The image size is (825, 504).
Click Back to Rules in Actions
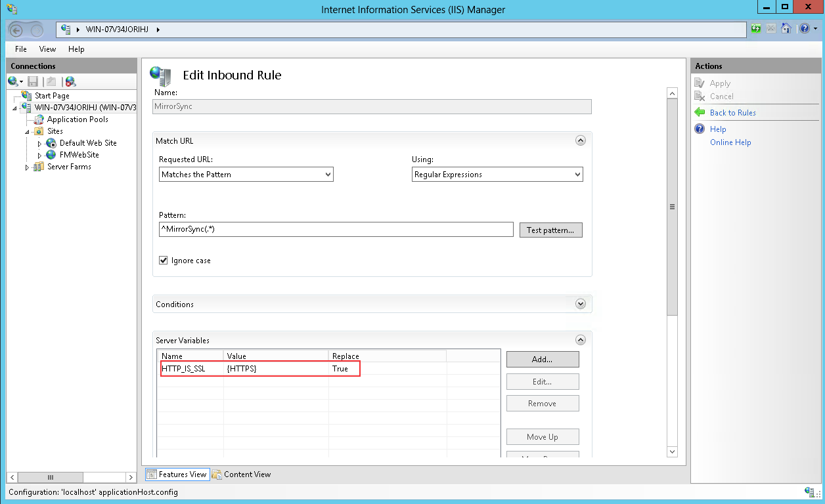coord(733,113)
